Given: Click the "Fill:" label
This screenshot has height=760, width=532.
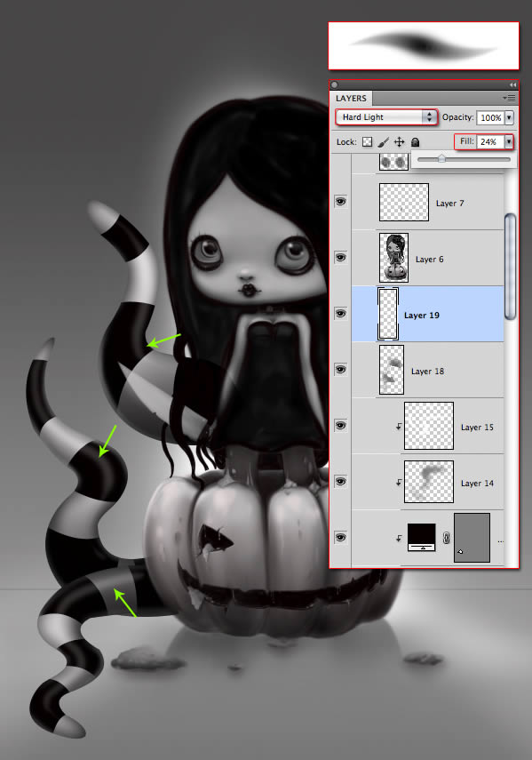Looking at the screenshot, I should coord(466,141).
